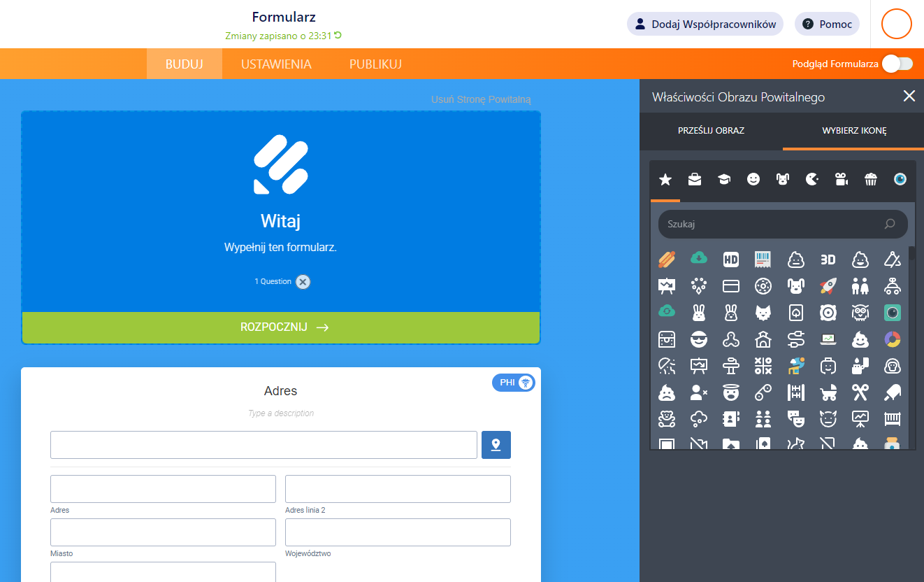Select the gorilla face icon
This screenshot has height=582, width=924.
[x=892, y=366]
